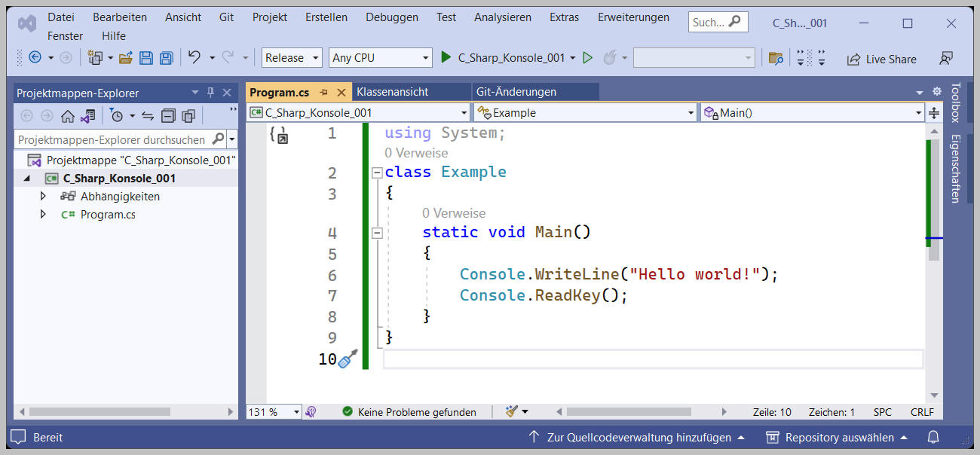Click the pending changes filter clock icon
This screenshot has height=455, width=980.
[x=117, y=116]
